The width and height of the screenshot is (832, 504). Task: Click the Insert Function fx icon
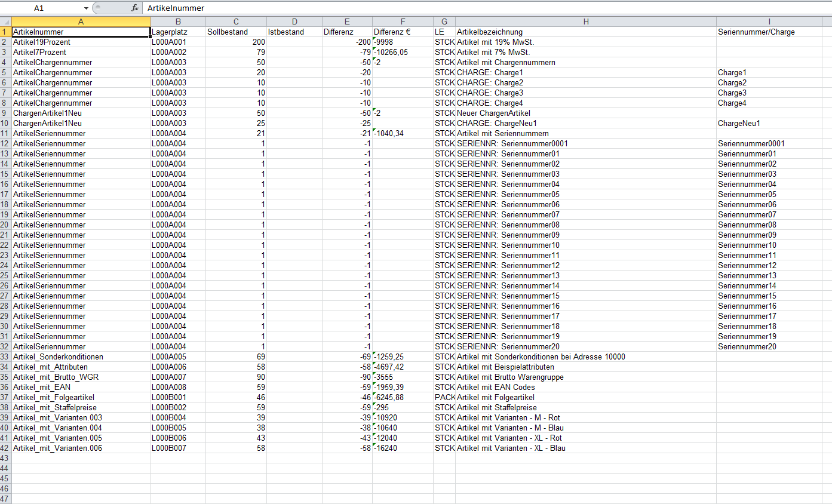point(135,8)
